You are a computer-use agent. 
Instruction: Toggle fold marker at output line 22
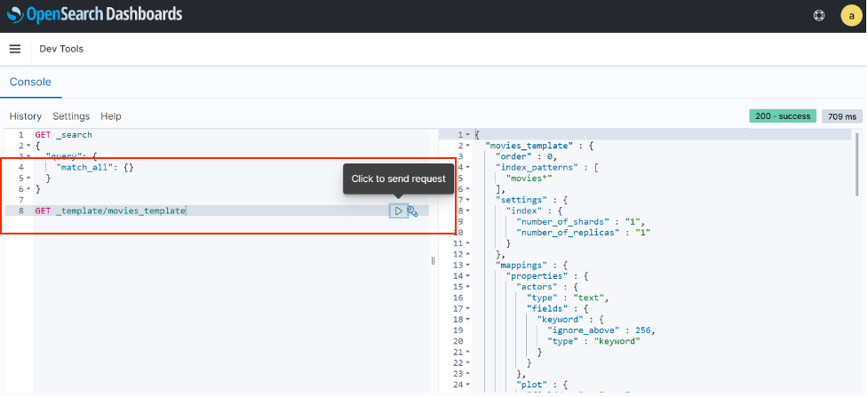click(468, 363)
